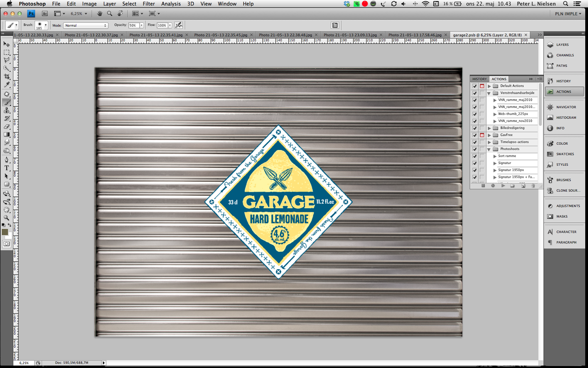Swap foreground and background colors
Image resolution: width=588 pixels, height=368 pixels.
pos(10,225)
